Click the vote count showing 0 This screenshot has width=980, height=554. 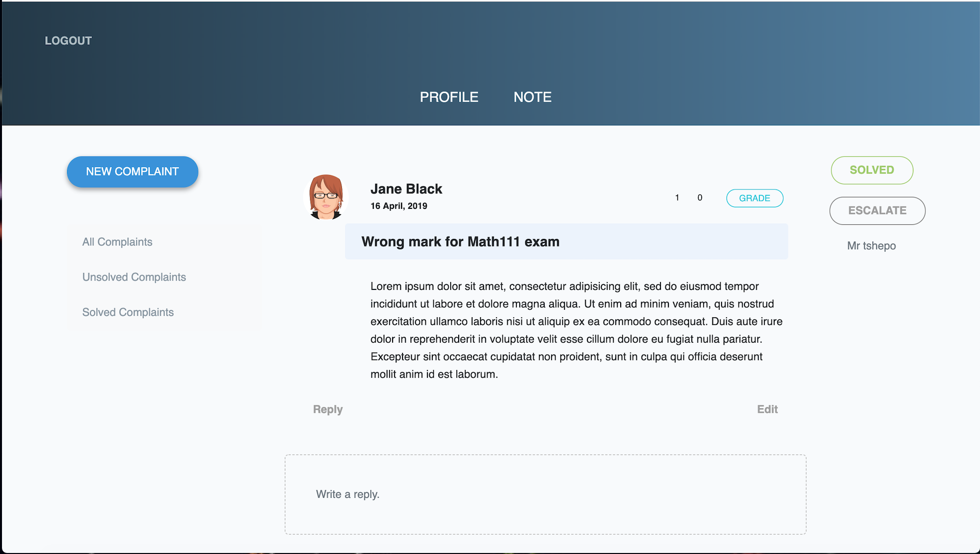click(x=700, y=198)
